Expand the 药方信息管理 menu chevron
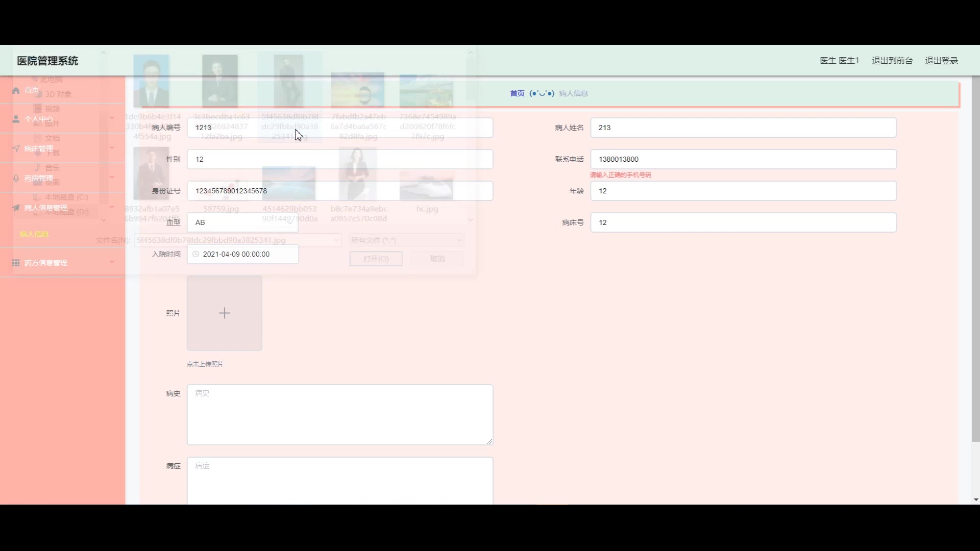The image size is (980, 551). 112,262
